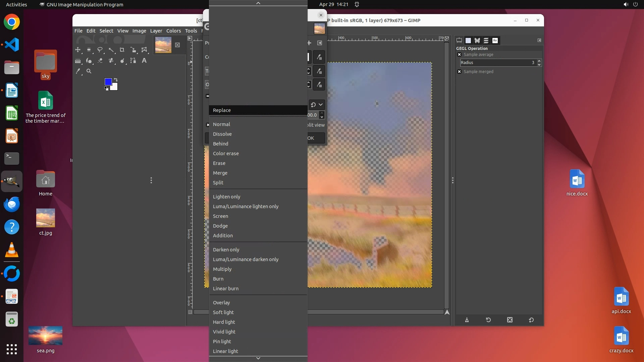Select the Heal tool

pos(111,61)
